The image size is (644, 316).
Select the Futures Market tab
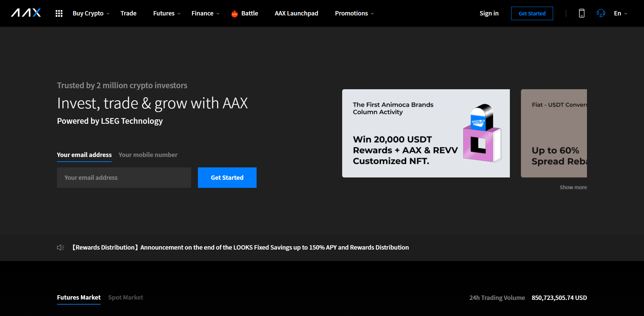(x=79, y=298)
